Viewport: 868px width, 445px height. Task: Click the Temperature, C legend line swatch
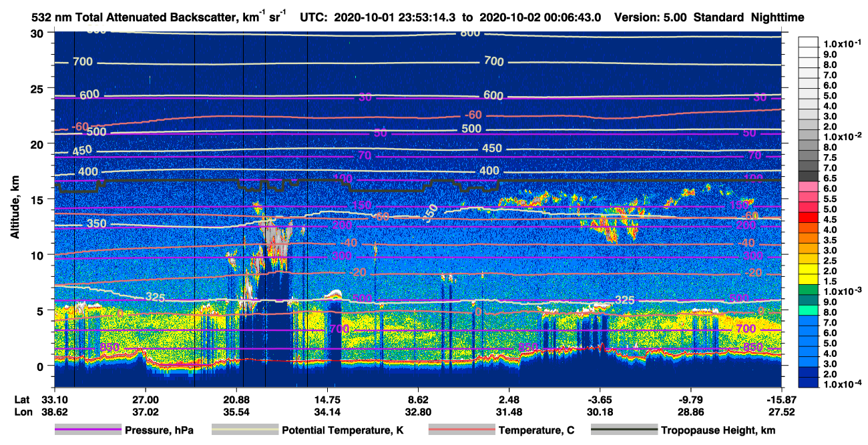click(x=461, y=430)
